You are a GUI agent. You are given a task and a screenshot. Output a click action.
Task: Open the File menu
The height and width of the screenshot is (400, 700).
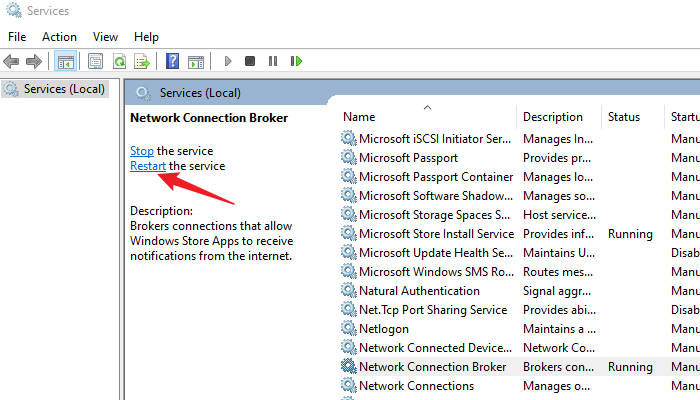[x=17, y=37]
